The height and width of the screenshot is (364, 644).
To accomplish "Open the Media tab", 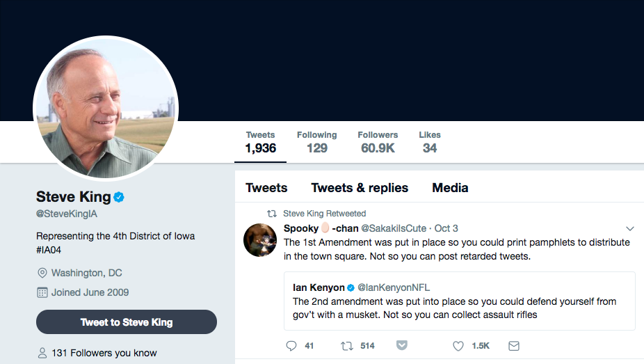I will point(450,188).
